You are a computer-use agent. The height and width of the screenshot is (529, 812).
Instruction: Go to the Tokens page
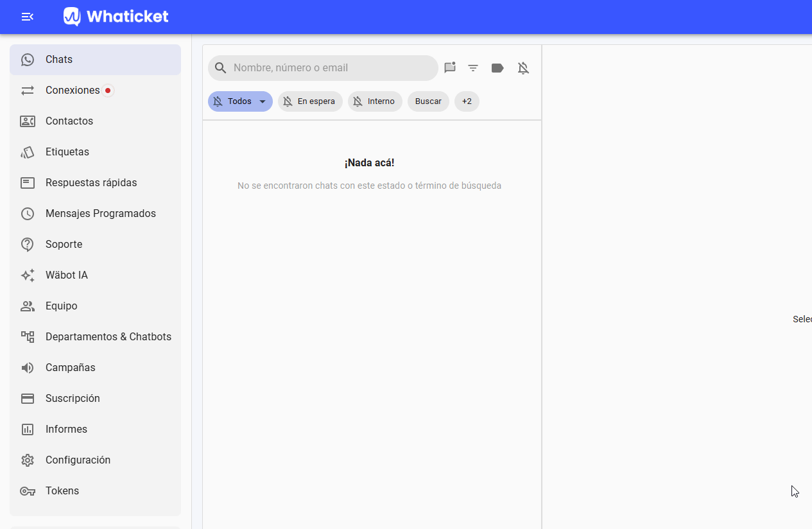(95, 491)
